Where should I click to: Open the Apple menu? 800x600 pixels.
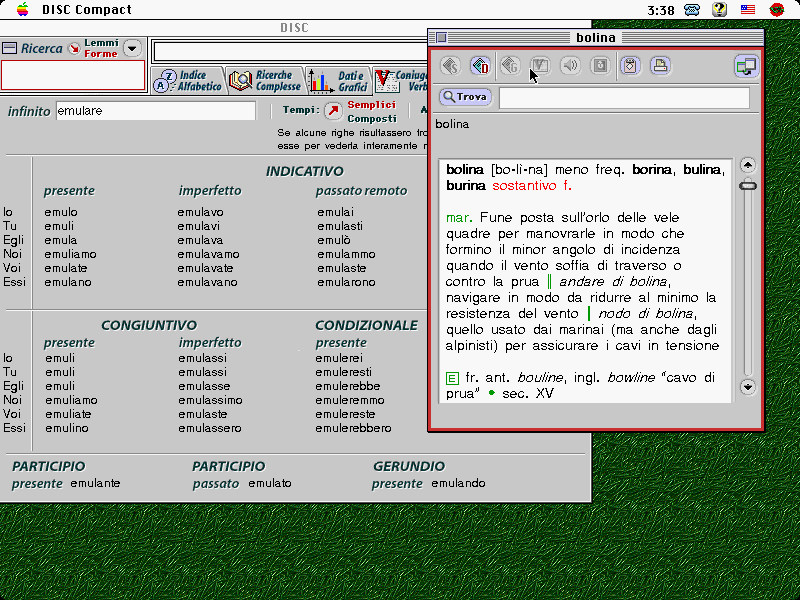click(x=22, y=9)
